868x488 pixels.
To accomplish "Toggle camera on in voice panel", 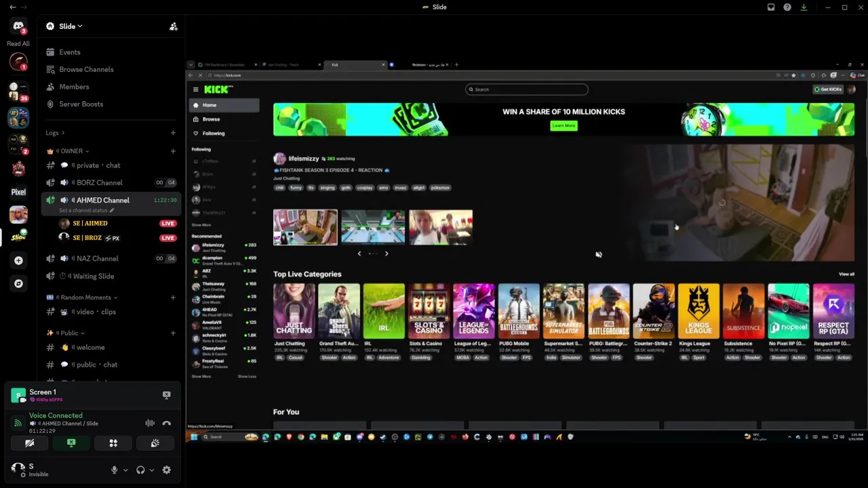I will [x=29, y=443].
